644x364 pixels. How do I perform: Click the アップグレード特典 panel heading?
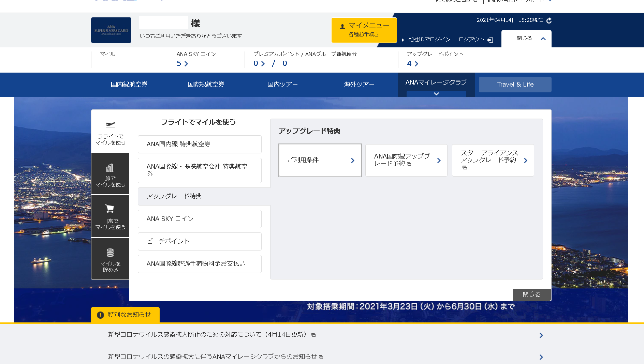coord(309,131)
